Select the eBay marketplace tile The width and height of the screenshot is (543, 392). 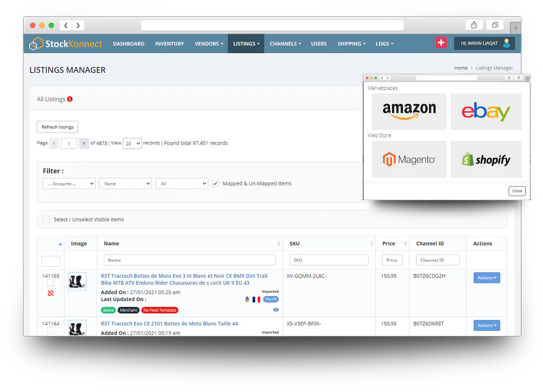pos(486,112)
